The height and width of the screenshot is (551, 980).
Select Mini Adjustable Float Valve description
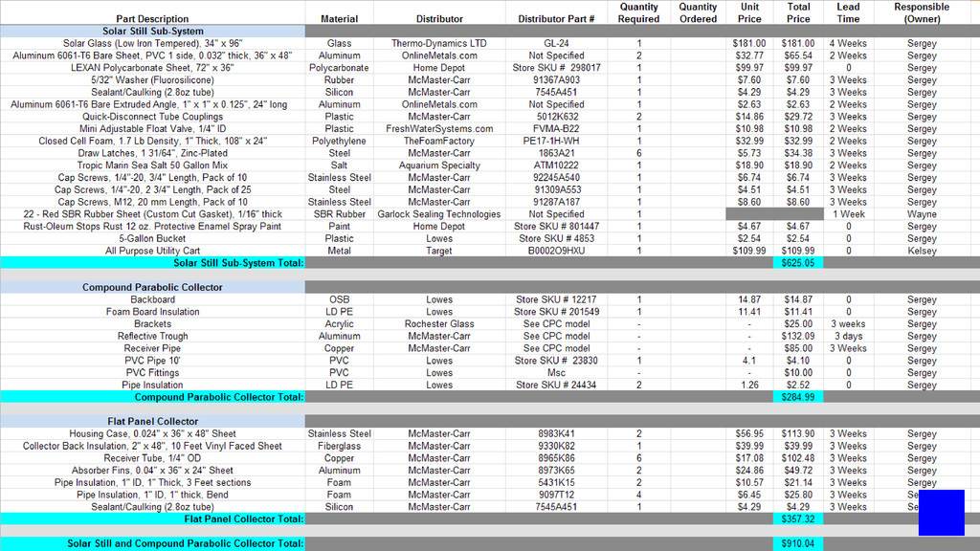coord(152,129)
